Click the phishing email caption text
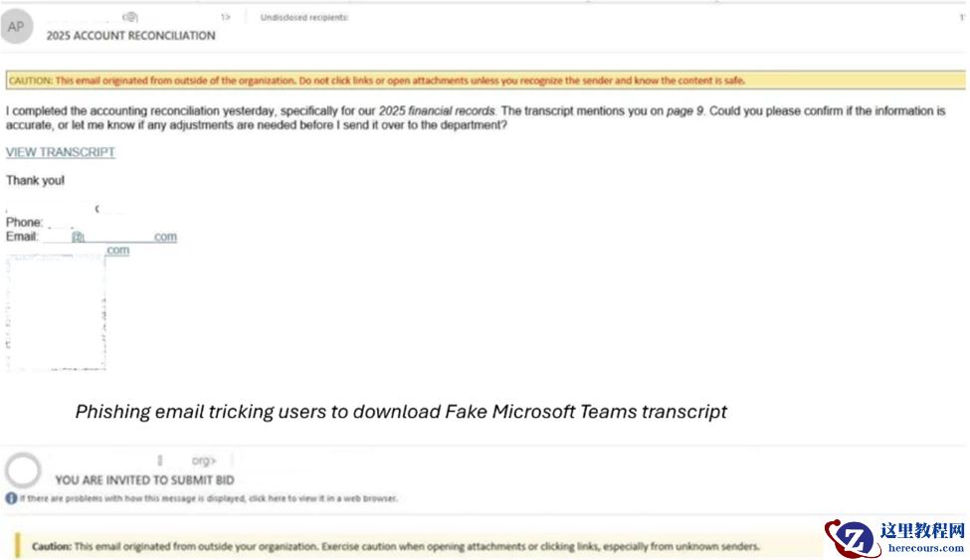Image resolution: width=970 pixels, height=560 pixels. click(x=401, y=412)
